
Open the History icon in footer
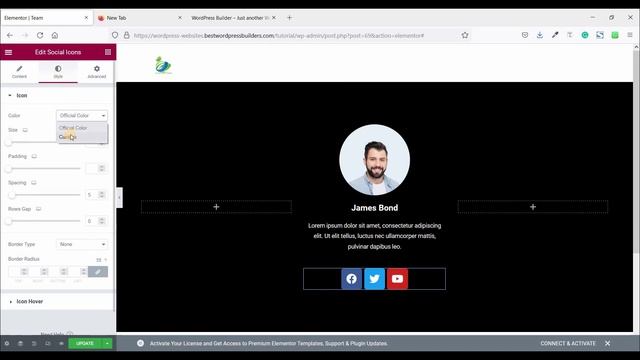[34, 344]
